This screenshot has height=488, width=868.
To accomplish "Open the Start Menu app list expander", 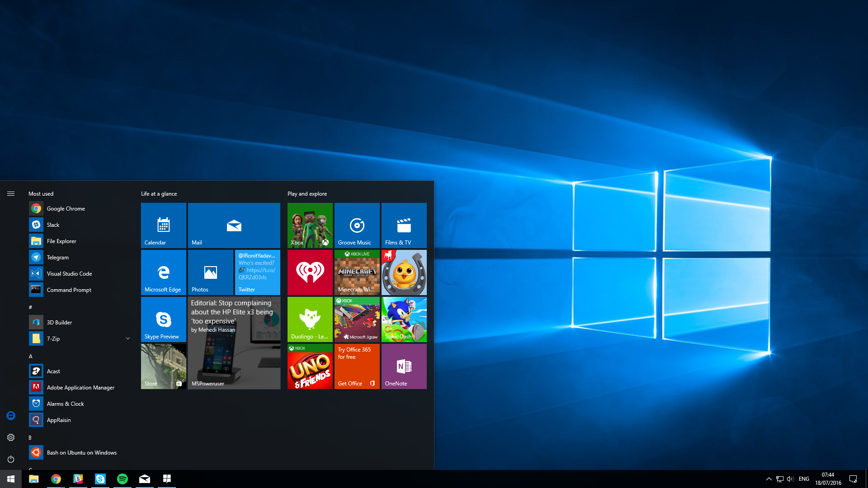I will tap(10, 193).
